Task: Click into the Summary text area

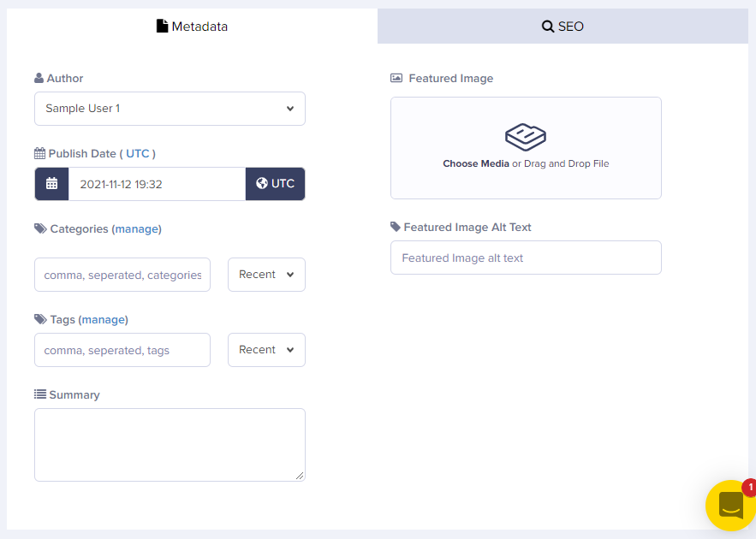Action: click(170, 445)
